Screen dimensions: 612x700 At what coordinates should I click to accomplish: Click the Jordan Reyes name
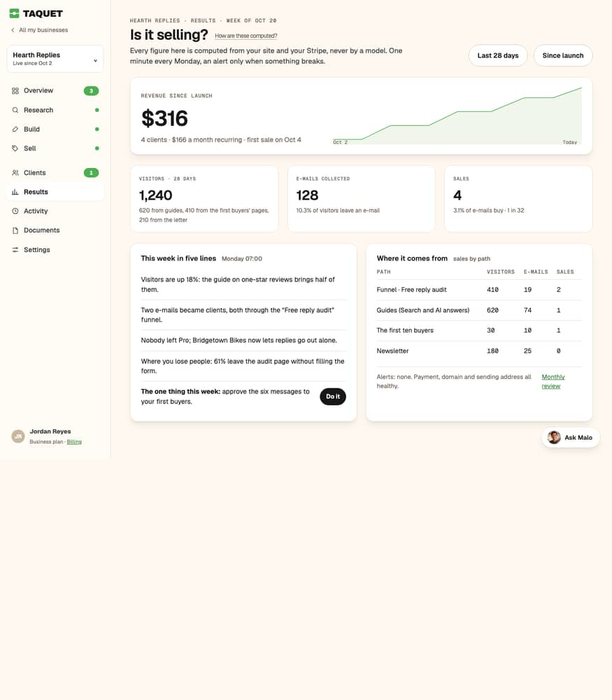coord(50,431)
